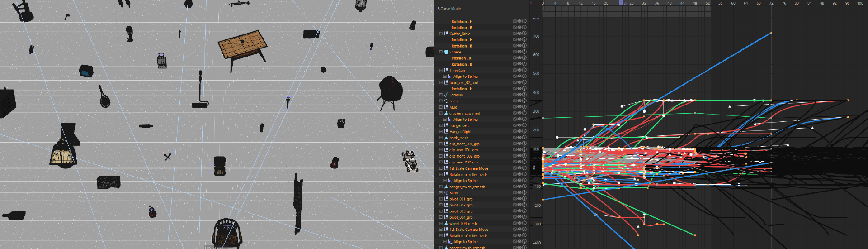Solo the pivot_002_grp track
This screenshot has height=249, width=868.
pyautogui.click(x=524, y=205)
